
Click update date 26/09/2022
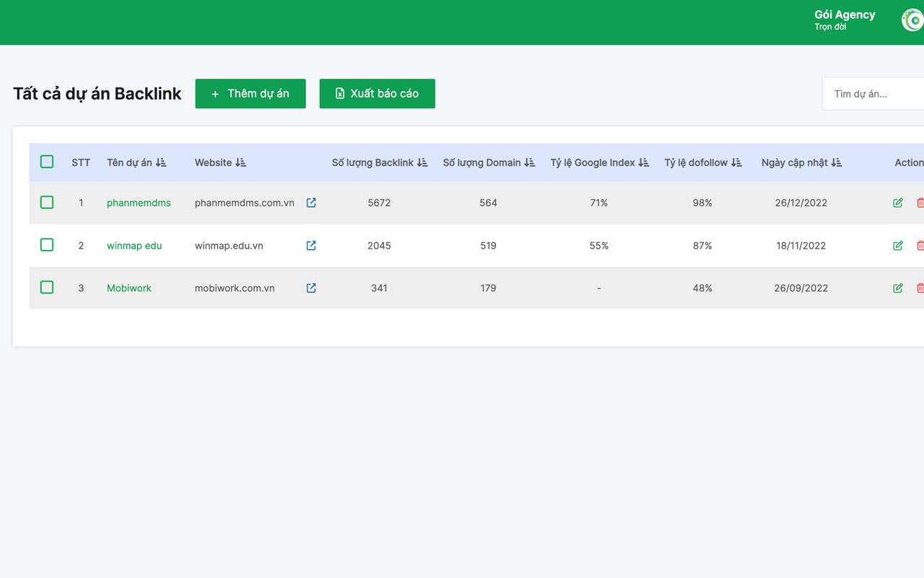coord(801,288)
